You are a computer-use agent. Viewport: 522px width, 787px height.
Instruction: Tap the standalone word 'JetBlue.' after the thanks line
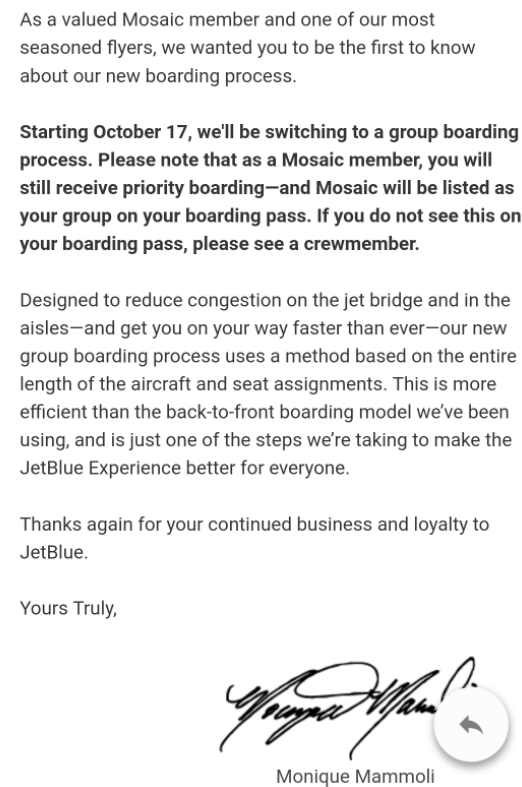tap(54, 552)
